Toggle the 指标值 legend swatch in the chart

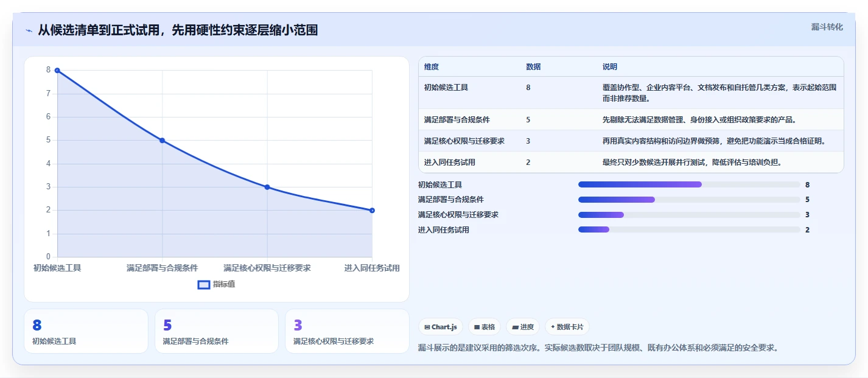204,284
